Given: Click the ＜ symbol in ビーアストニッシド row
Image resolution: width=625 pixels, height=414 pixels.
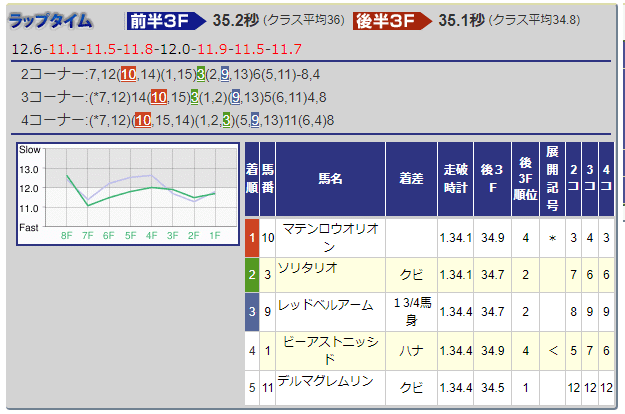Looking at the screenshot, I should coord(553,351).
